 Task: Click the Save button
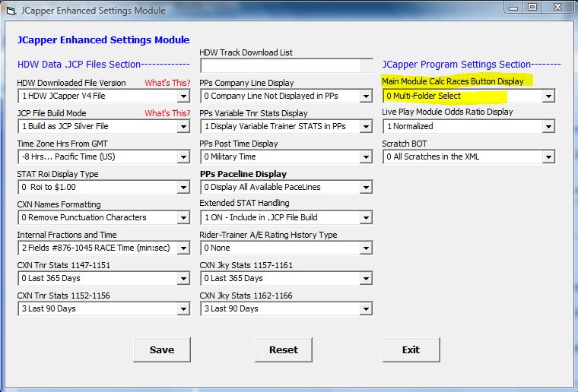pos(162,349)
